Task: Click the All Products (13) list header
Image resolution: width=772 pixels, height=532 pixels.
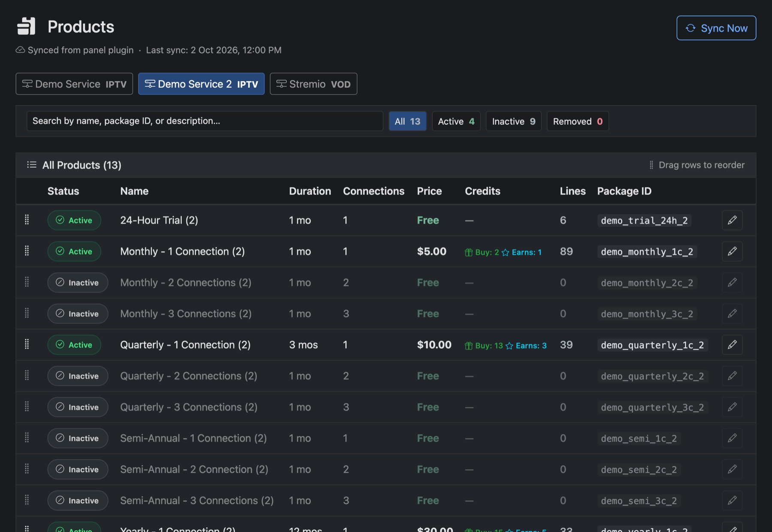Action: point(81,165)
